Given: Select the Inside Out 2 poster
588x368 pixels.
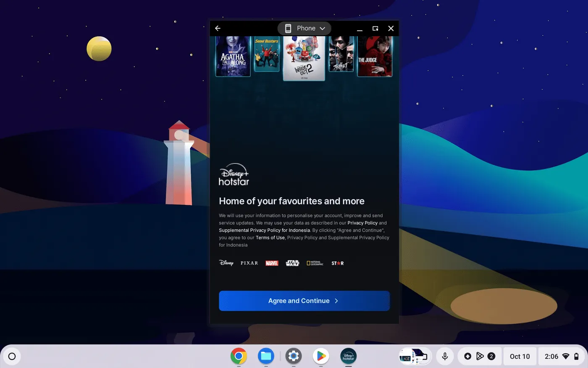Looking at the screenshot, I should tap(304, 58).
